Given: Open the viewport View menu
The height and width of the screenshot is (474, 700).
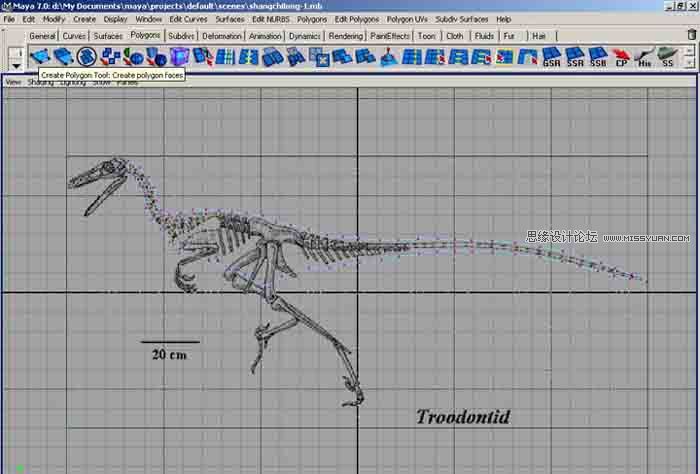Looking at the screenshot, I should coord(14,82).
